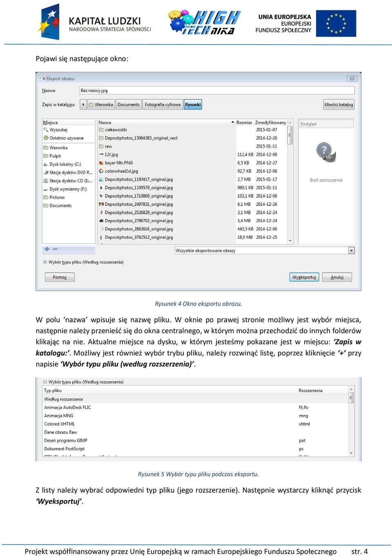This screenshot has height=556, width=392.
Task: Open the Wszystkie eksportowane obrazy filter dropdown
Action: pyautogui.click(x=351, y=250)
